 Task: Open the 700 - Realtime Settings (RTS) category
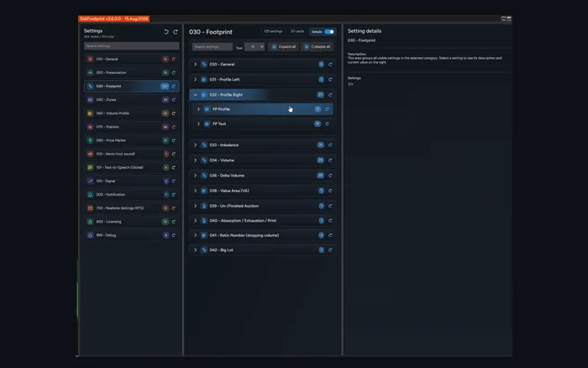132,208
